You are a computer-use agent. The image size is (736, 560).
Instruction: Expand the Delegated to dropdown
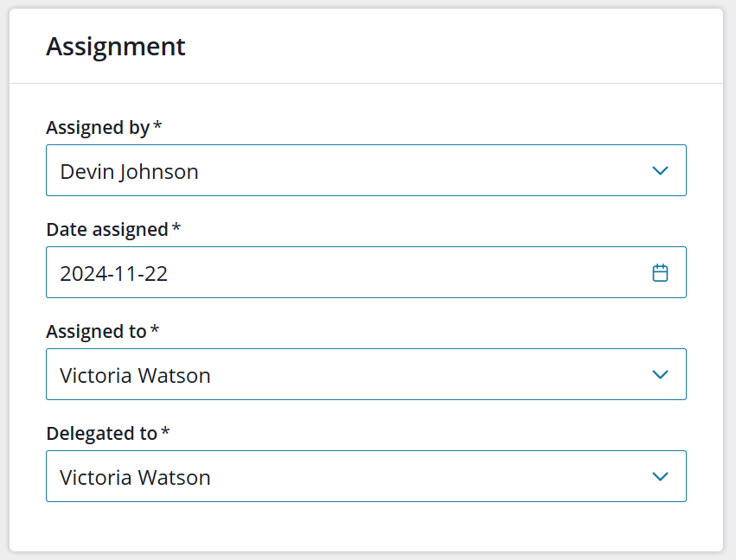point(366,476)
